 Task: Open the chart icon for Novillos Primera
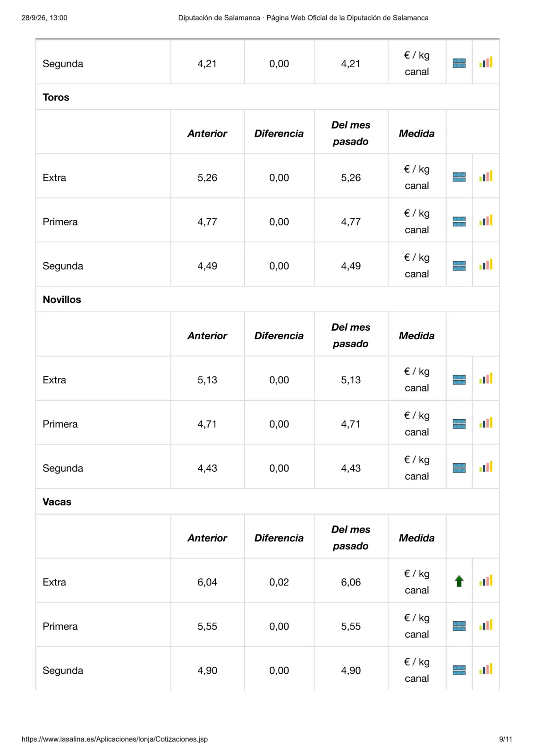click(x=486, y=423)
